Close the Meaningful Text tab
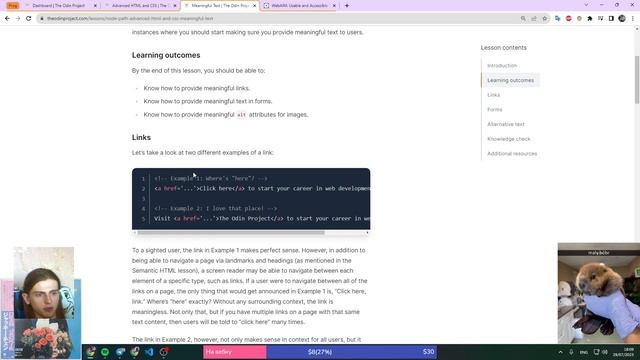 click(254, 6)
